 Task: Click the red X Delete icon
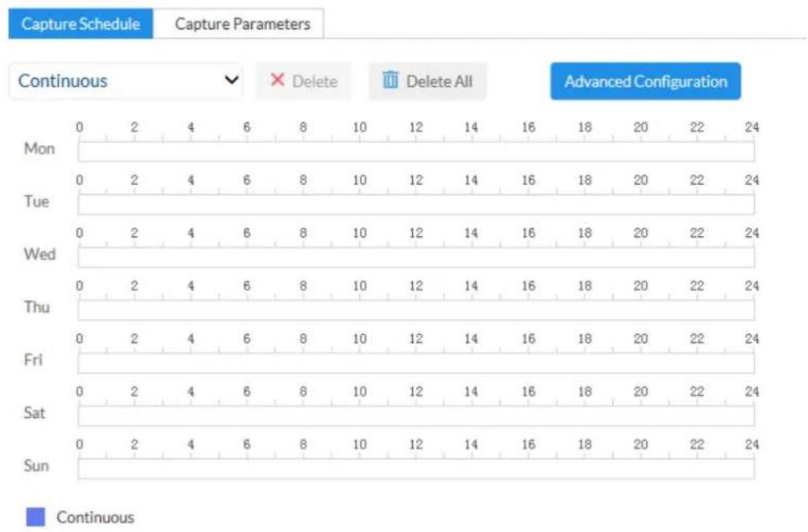[x=277, y=79]
